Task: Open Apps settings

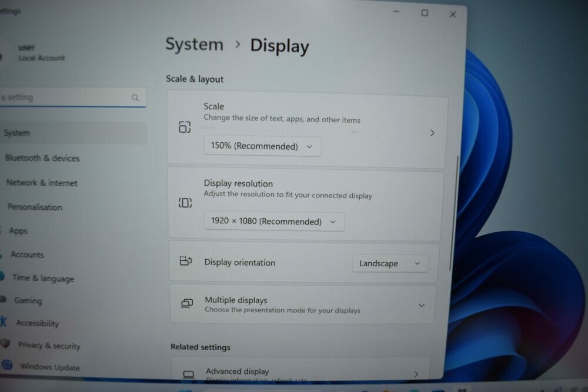Action: [18, 231]
